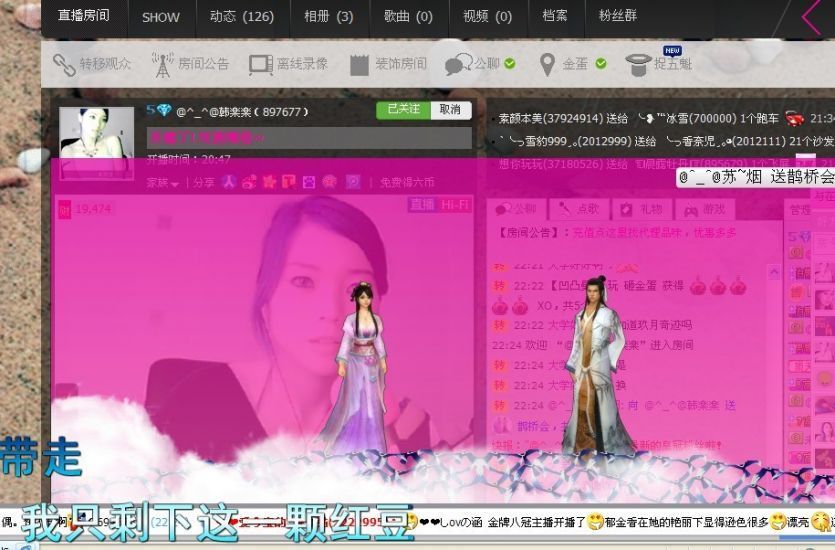Click the pink left-arrow beside the tab bar
This screenshot has width=835, height=550.
(x=812, y=18)
